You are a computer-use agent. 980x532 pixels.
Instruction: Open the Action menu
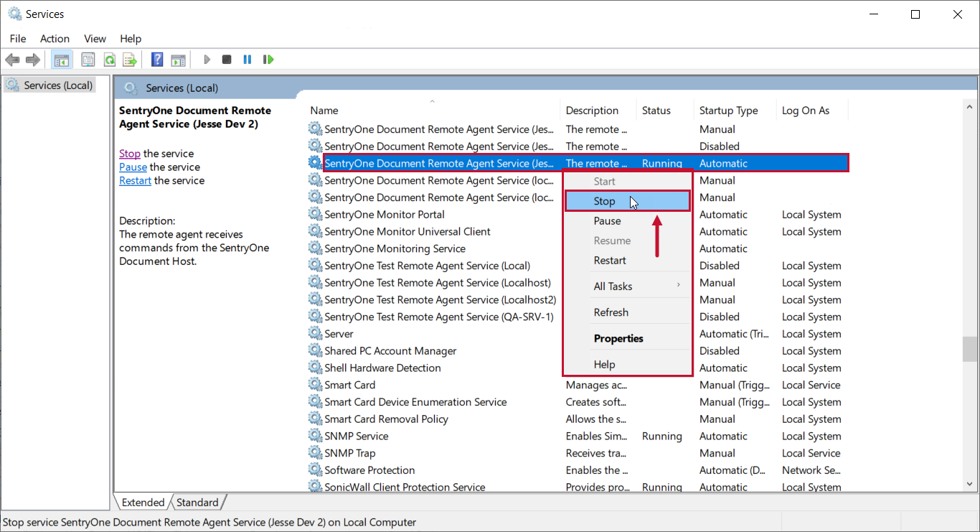tap(55, 39)
